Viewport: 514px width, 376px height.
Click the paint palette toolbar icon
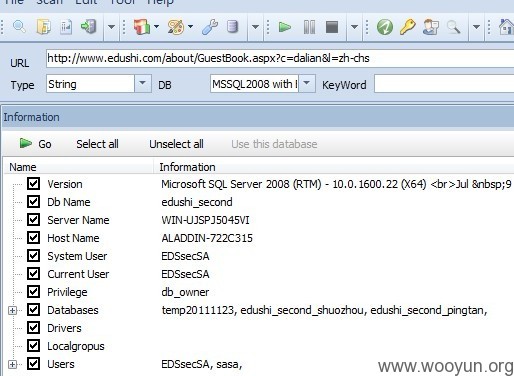(176, 27)
